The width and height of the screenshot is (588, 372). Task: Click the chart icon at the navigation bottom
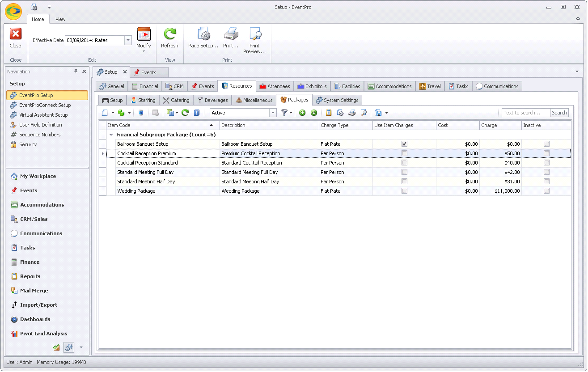point(56,347)
